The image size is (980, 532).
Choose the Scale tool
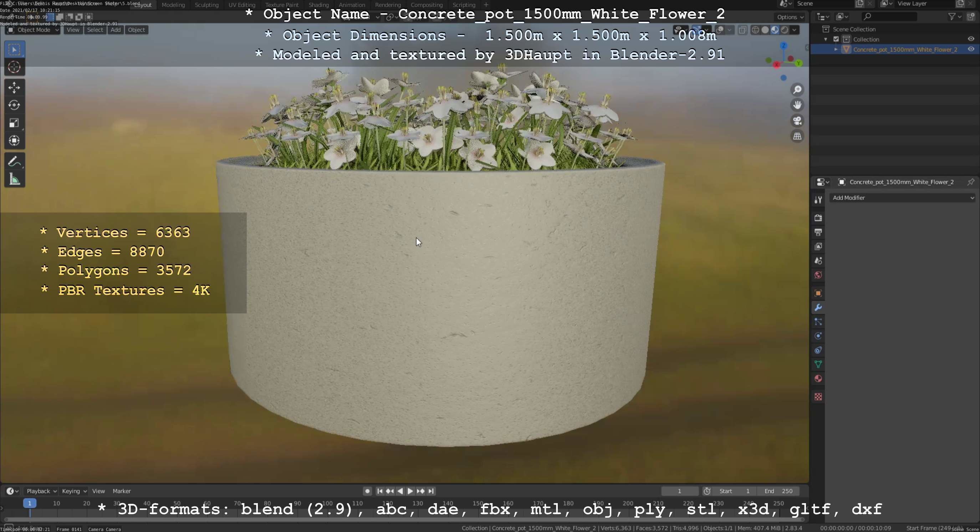click(15, 123)
